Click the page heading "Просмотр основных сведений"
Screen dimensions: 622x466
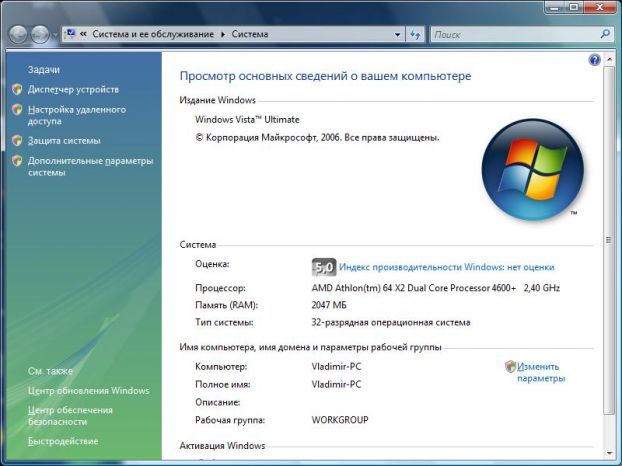coord(325,76)
